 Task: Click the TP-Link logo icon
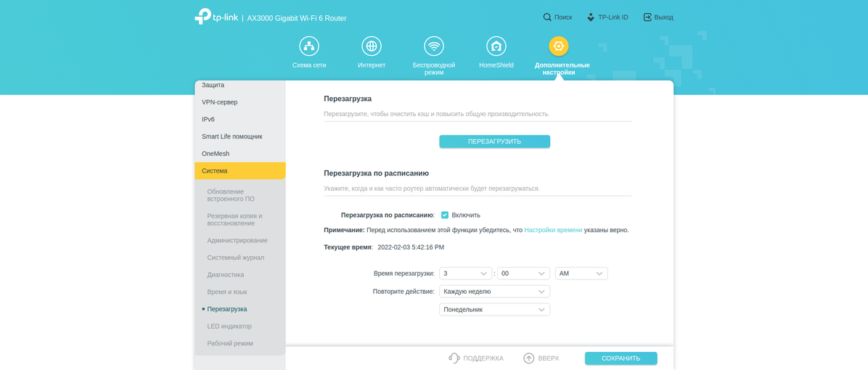(x=202, y=17)
